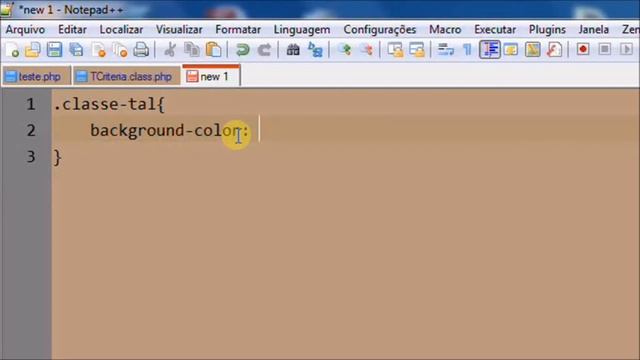The height and width of the screenshot is (360, 640).
Task: Open the Replace tool icon
Action: (x=315, y=50)
